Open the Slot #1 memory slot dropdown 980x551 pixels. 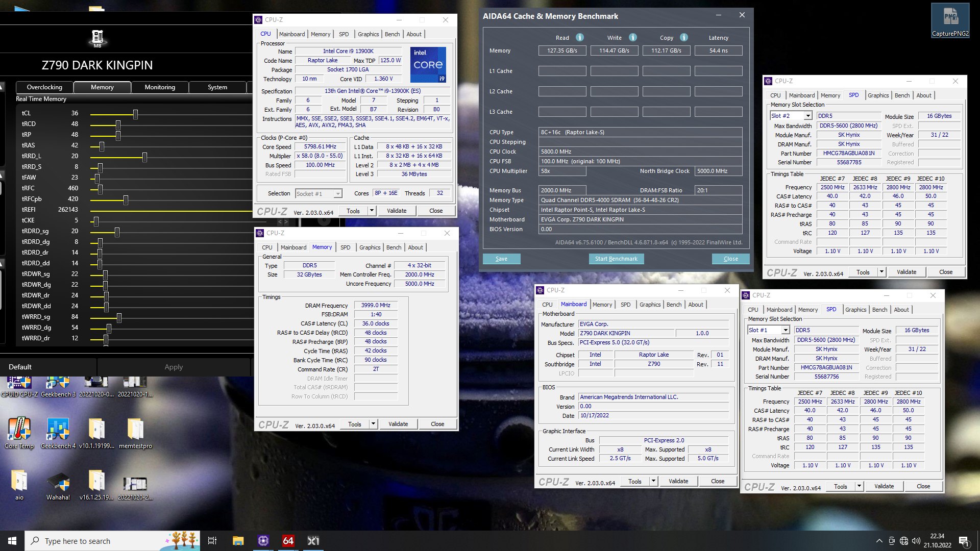(x=786, y=331)
